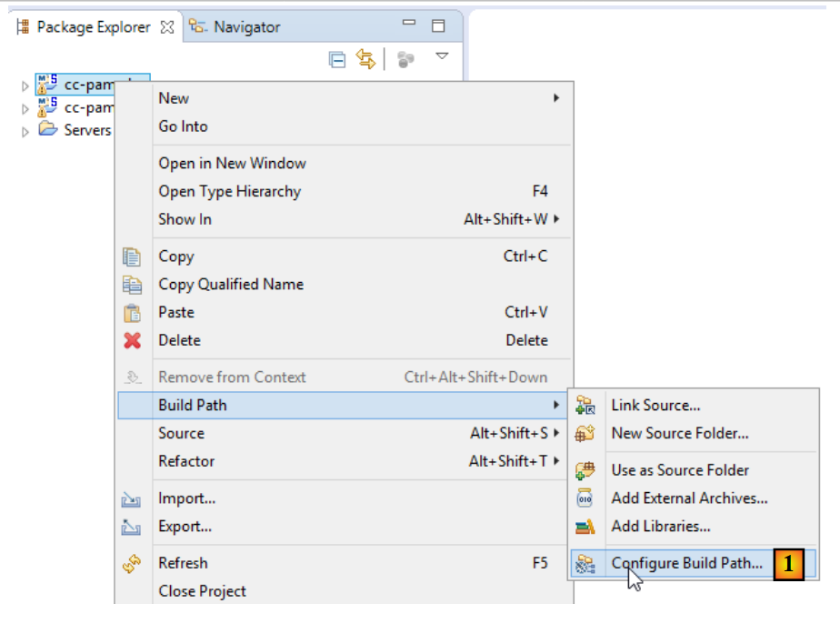Select Open Type Hierarchy menu entry
Image resolution: width=840 pixels, height=644 pixels.
(229, 191)
